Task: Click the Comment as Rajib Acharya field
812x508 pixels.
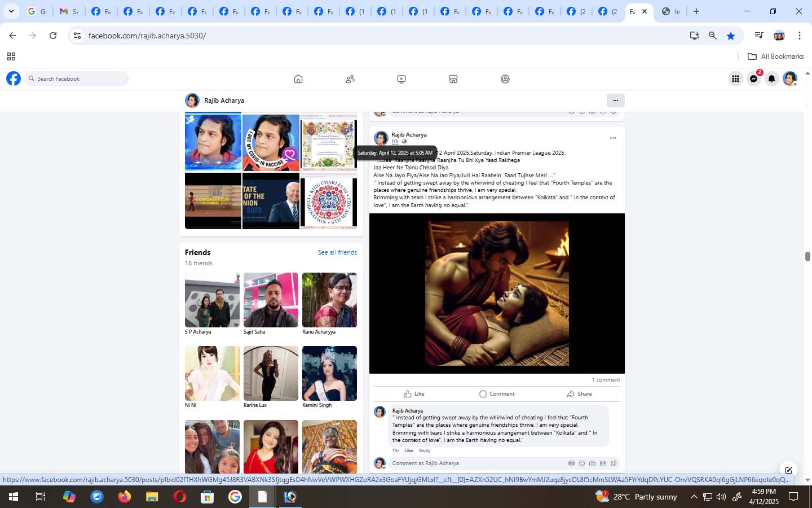Action: click(504, 463)
